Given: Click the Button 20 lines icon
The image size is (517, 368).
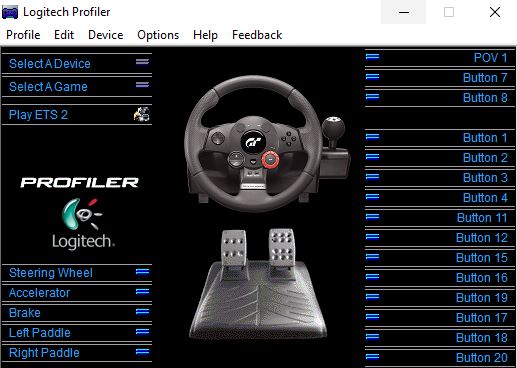Looking at the screenshot, I should [372, 357].
